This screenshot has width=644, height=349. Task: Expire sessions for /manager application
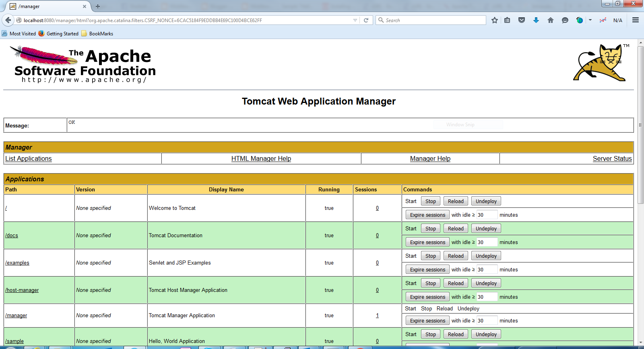point(427,320)
